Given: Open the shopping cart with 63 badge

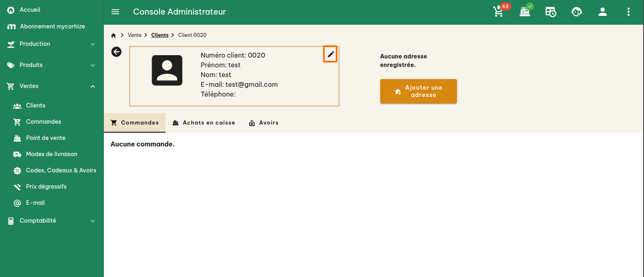Looking at the screenshot, I should tap(498, 12).
